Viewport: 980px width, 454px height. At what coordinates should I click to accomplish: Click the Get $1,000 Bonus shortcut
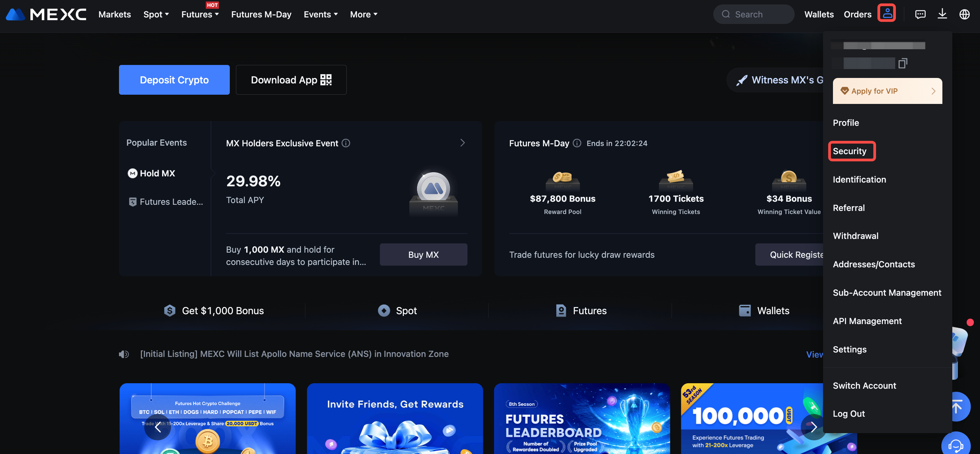(x=213, y=311)
